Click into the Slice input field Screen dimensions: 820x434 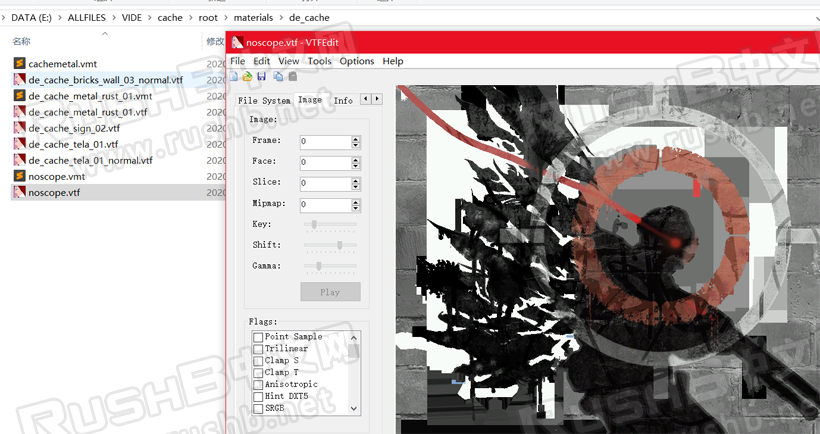pos(324,183)
